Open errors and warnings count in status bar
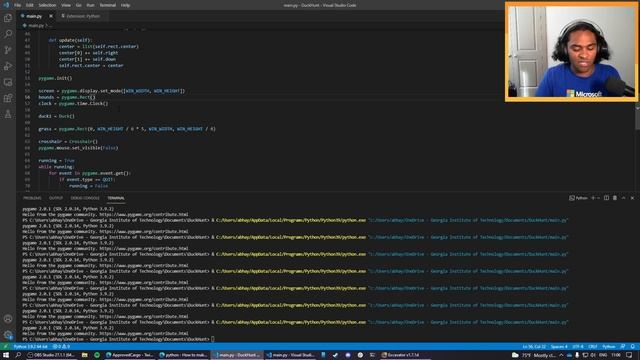 pos(61,347)
